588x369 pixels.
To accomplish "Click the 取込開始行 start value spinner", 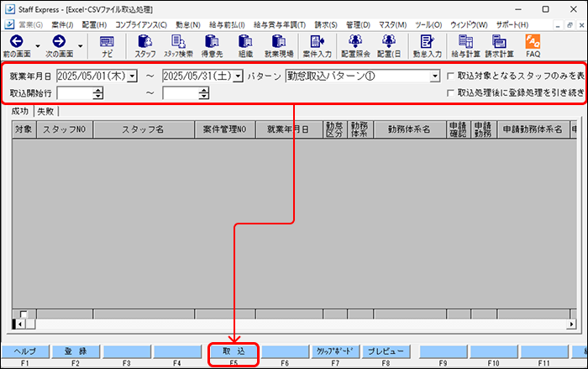I will click(98, 93).
